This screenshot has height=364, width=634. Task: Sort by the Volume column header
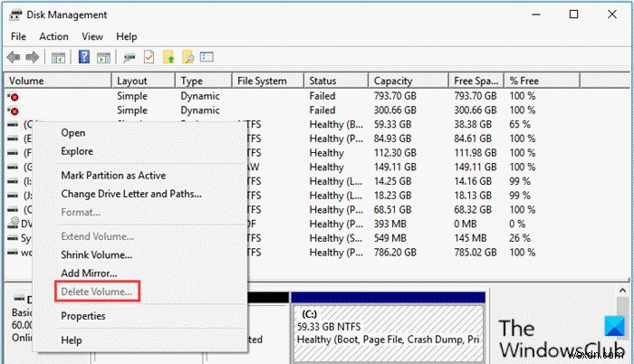click(x=58, y=81)
